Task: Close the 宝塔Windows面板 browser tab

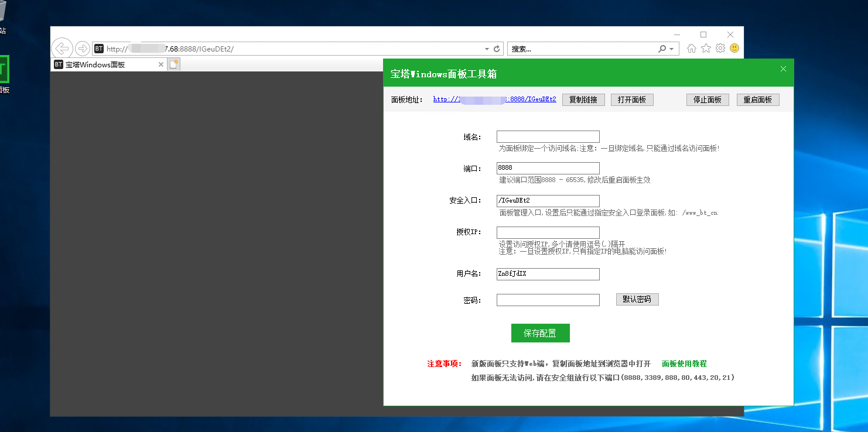Action: tap(161, 64)
